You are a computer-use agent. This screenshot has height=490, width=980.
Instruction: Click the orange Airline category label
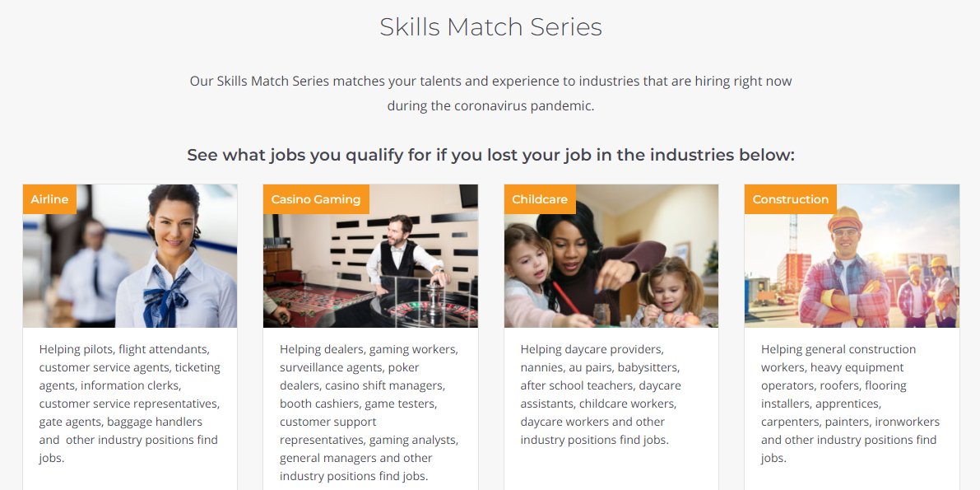point(49,199)
